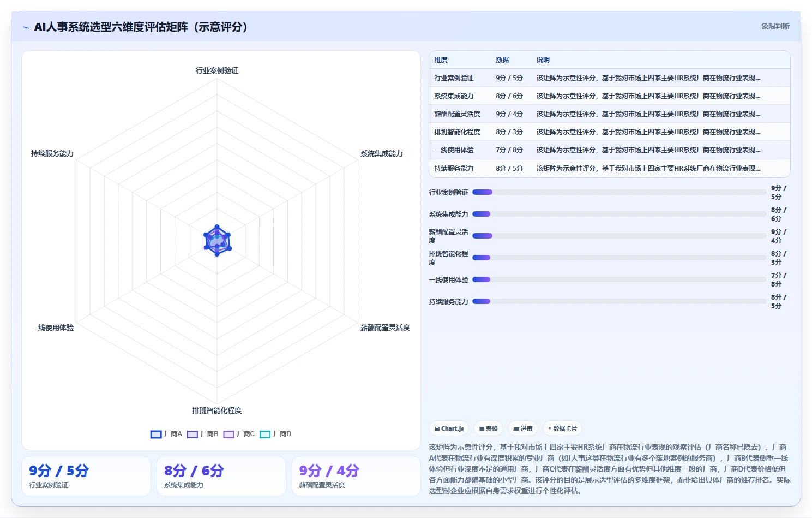Click the 维度 column header

click(x=441, y=60)
